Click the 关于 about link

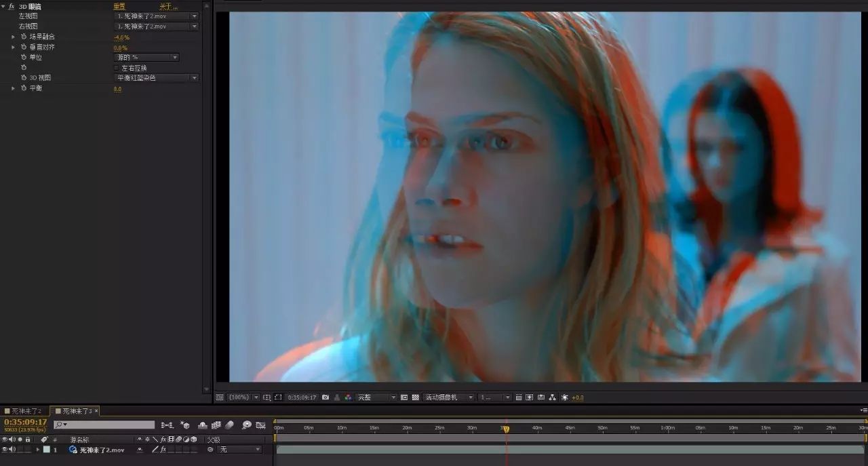pos(168,6)
